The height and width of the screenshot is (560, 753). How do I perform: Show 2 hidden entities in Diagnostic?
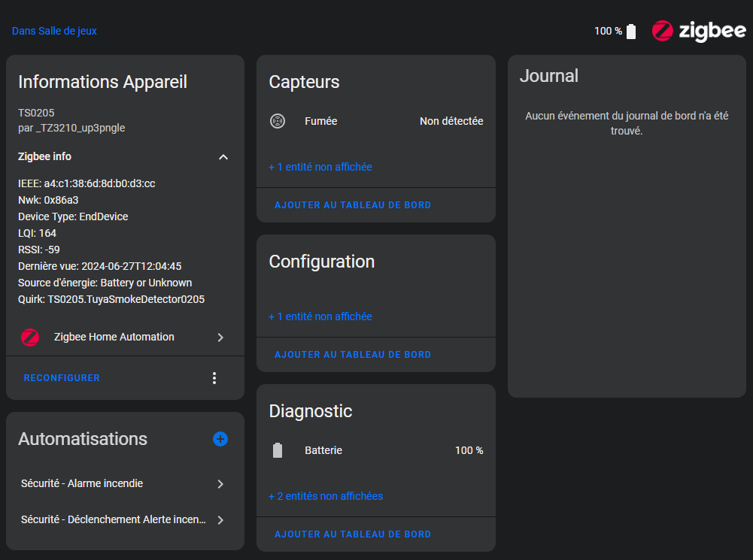[326, 496]
